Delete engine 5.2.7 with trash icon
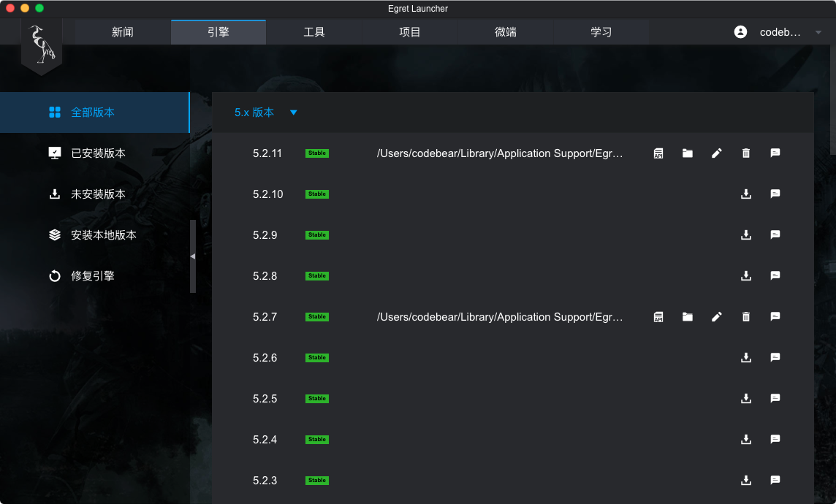The width and height of the screenshot is (836, 504). 746,317
